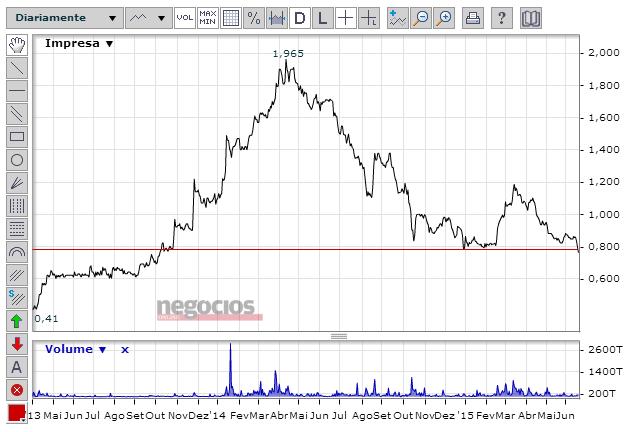Toggle the chart grid lines
640x432 pixels.
click(231, 18)
